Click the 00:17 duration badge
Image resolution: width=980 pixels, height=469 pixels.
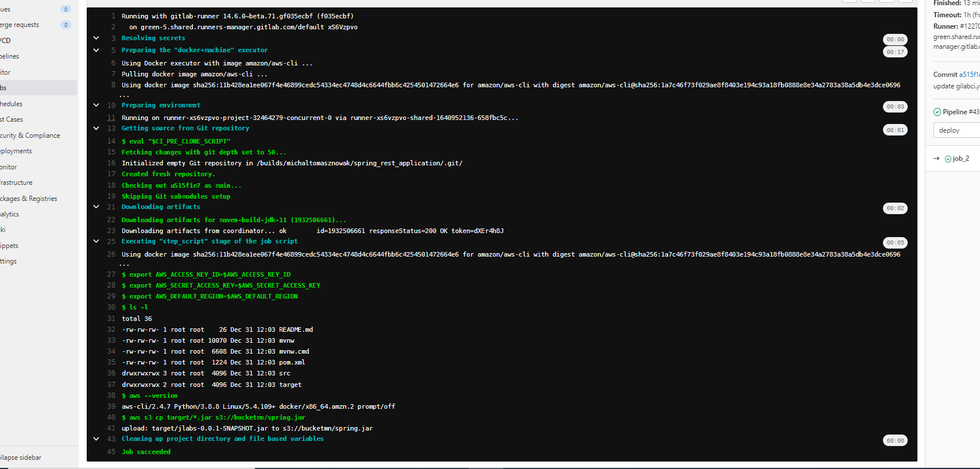click(x=895, y=52)
